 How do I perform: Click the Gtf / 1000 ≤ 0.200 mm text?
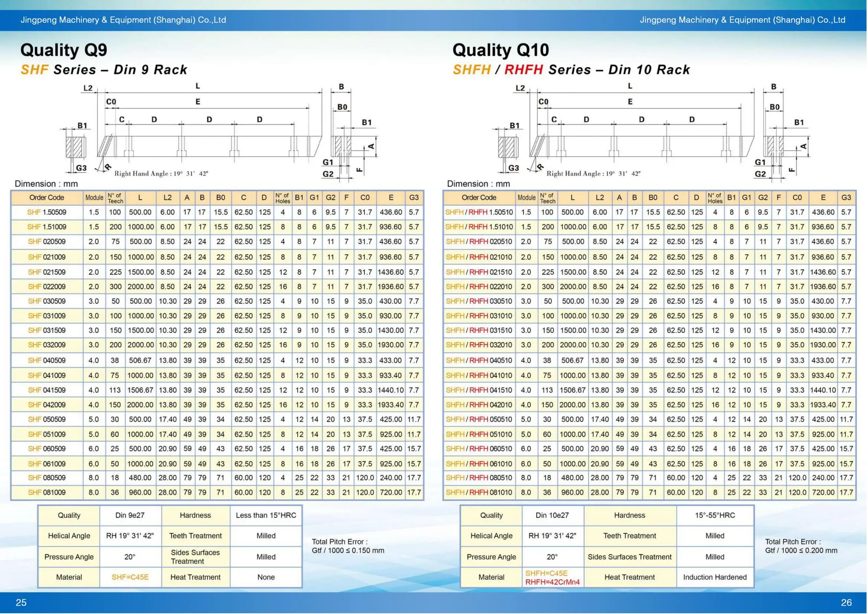801,551
